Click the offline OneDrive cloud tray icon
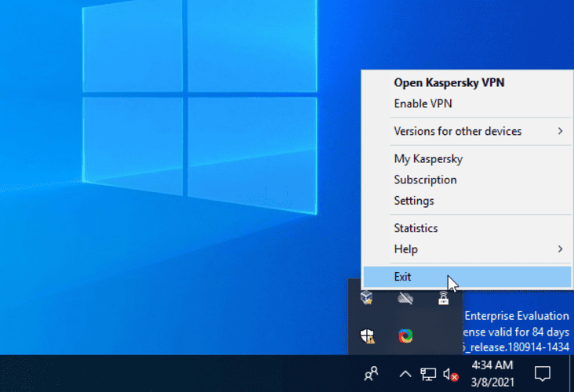 [405, 298]
